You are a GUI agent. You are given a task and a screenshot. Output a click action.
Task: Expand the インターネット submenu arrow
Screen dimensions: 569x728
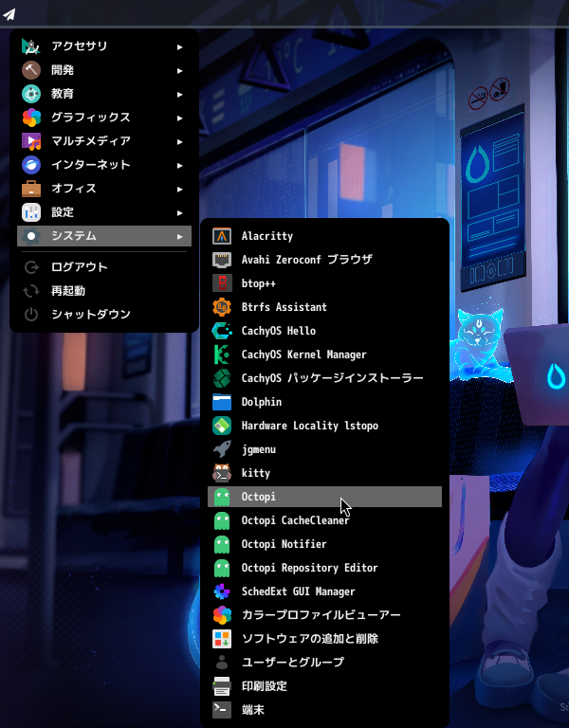click(x=180, y=165)
